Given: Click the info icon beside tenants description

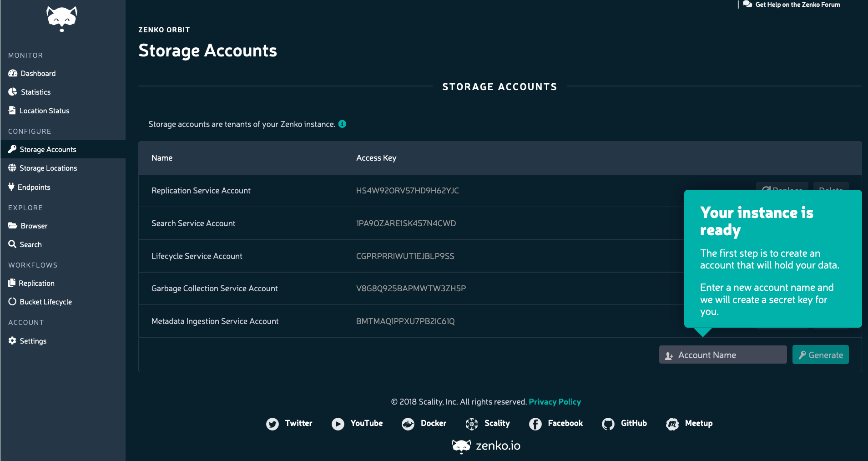Looking at the screenshot, I should 343,124.
